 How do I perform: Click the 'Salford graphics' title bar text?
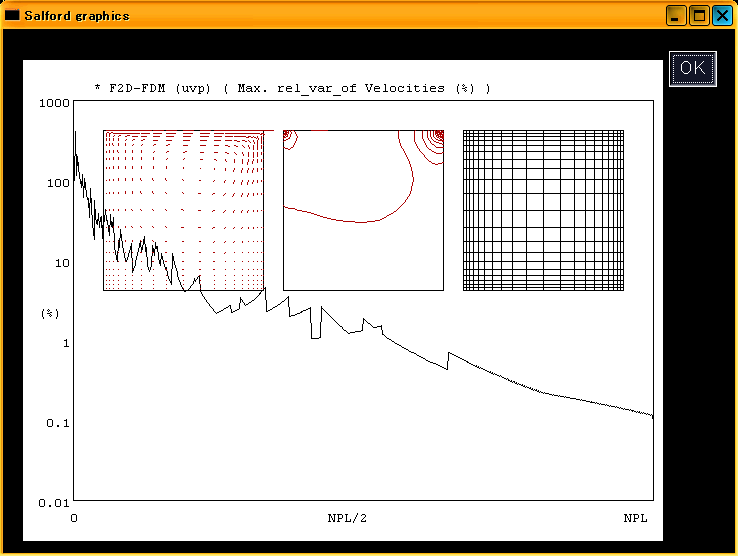(77, 16)
